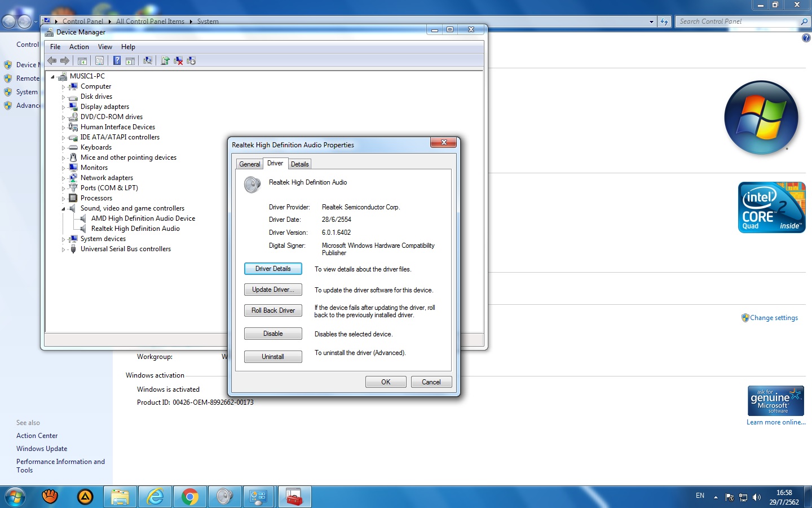812x508 pixels.
Task: Open Performance Information and Tools link
Action: 61,466
